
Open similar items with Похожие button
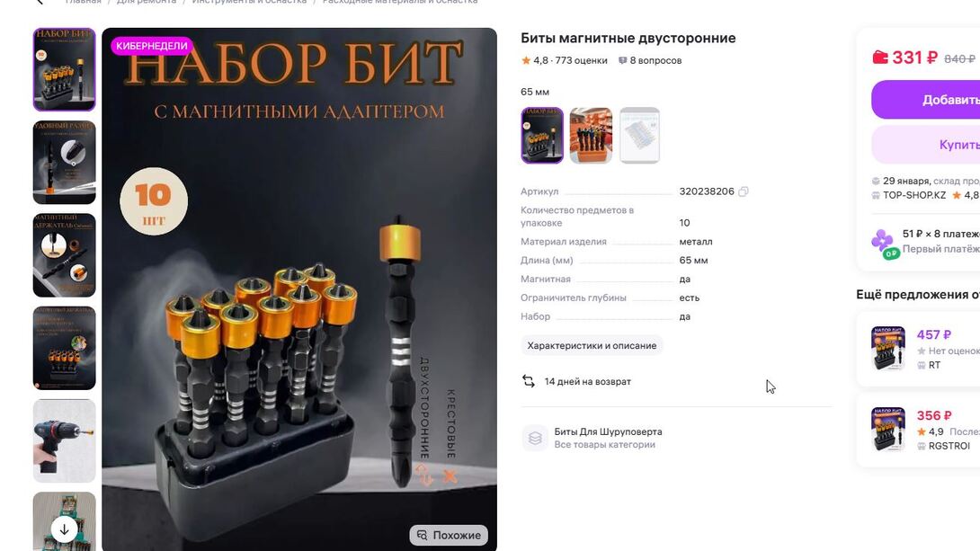point(449,535)
